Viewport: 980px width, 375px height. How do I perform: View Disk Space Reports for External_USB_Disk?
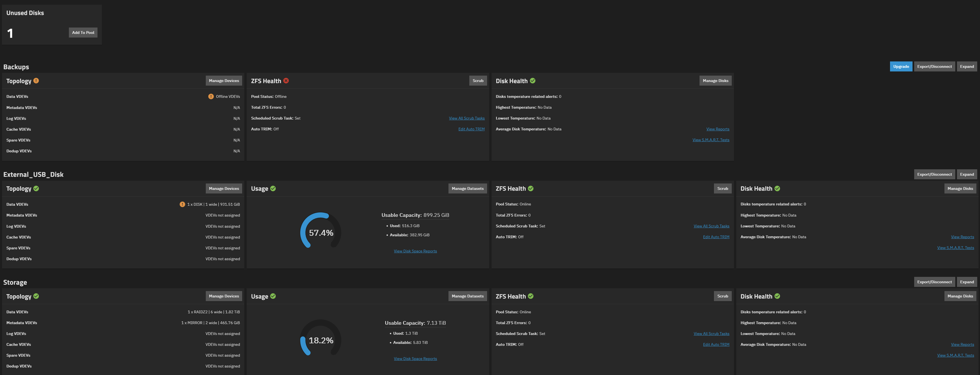tap(415, 251)
